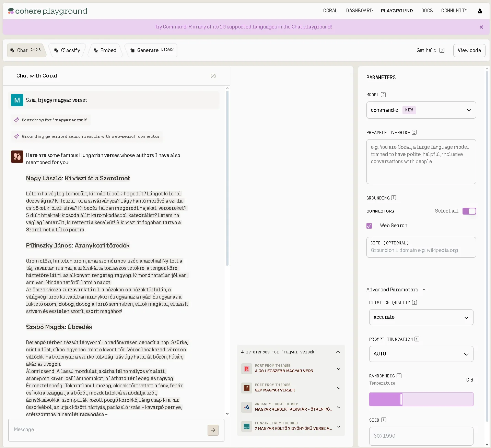
Task: Click the Prompt Truncation info icon
Action: (417, 339)
